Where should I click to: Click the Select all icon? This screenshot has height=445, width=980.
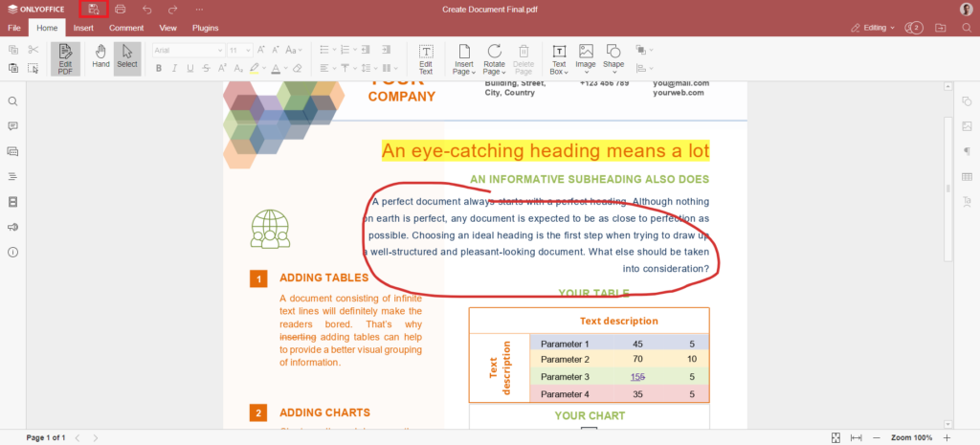coord(33,68)
